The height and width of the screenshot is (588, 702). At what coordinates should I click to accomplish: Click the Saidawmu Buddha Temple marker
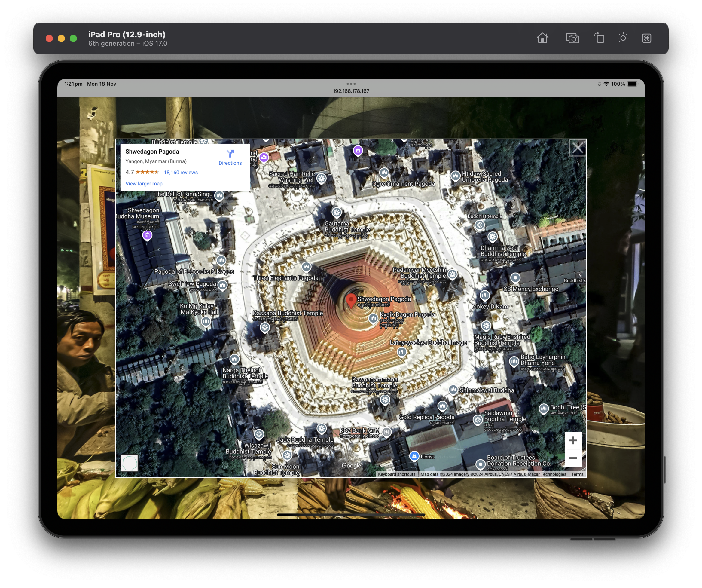point(478,420)
